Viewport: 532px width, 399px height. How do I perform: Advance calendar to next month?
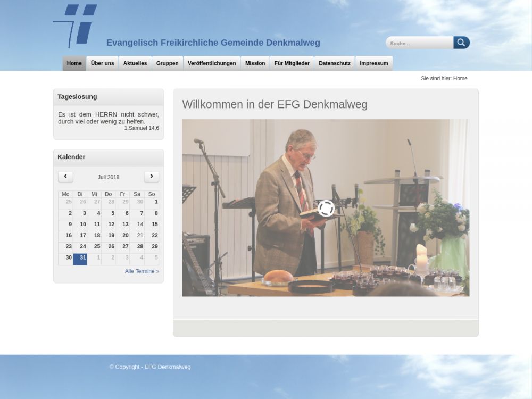pyautogui.click(x=151, y=177)
